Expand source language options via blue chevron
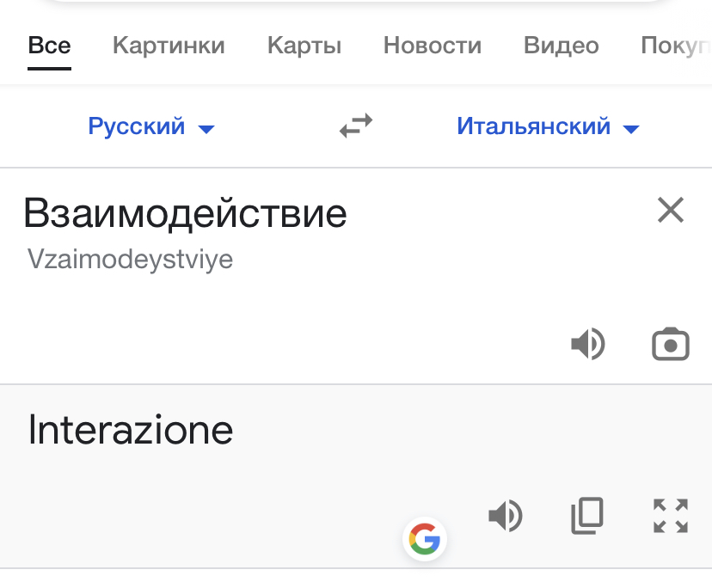 (206, 129)
